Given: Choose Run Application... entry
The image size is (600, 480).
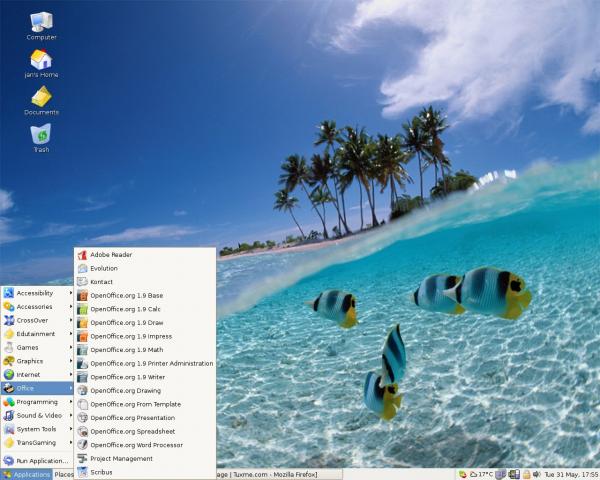Looking at the screenshot, I should tap(37, 461).
